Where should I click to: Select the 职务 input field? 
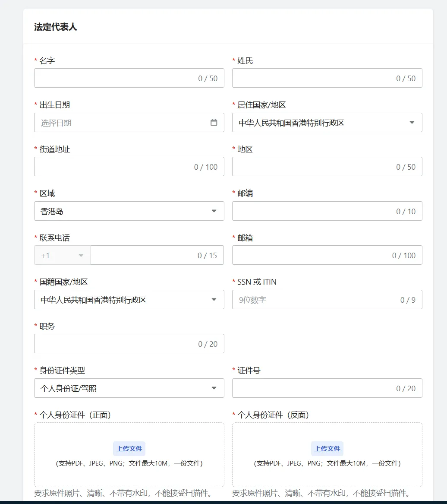coord(114,344)
